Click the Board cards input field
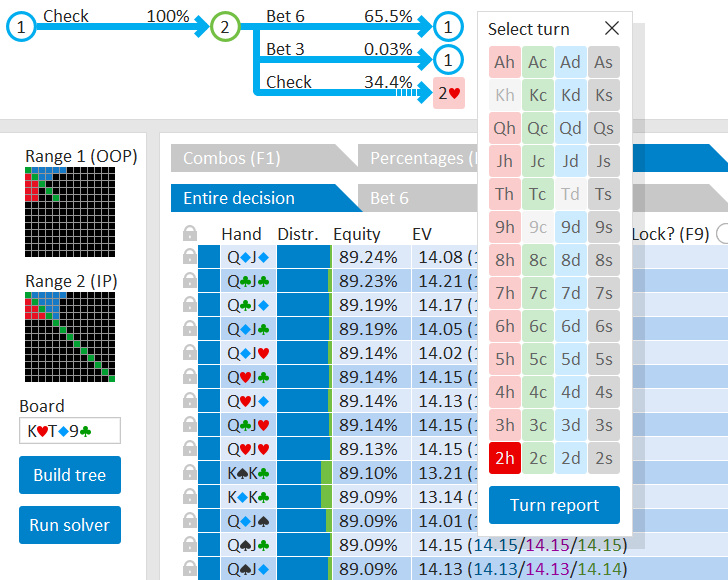 point(69,431)
